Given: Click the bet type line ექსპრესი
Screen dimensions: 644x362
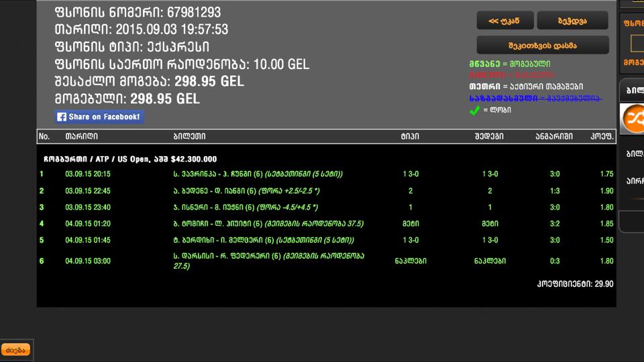Looking at the screenshot, I should 132,47.
